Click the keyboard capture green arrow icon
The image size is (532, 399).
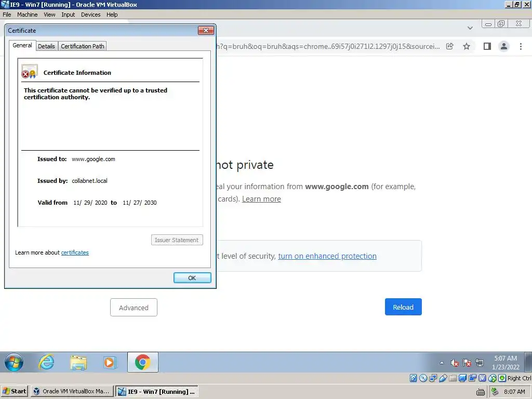click(x=502, y=378)
